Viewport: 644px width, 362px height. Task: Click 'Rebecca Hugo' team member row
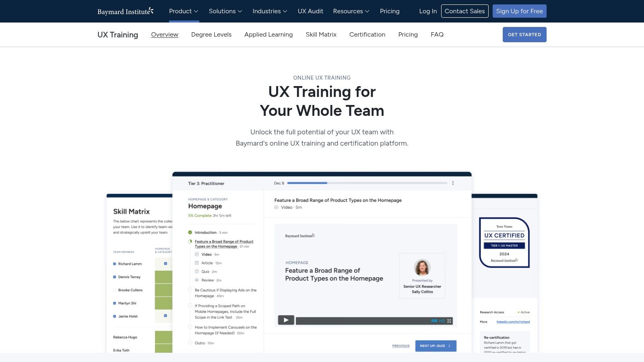(125, 337)
